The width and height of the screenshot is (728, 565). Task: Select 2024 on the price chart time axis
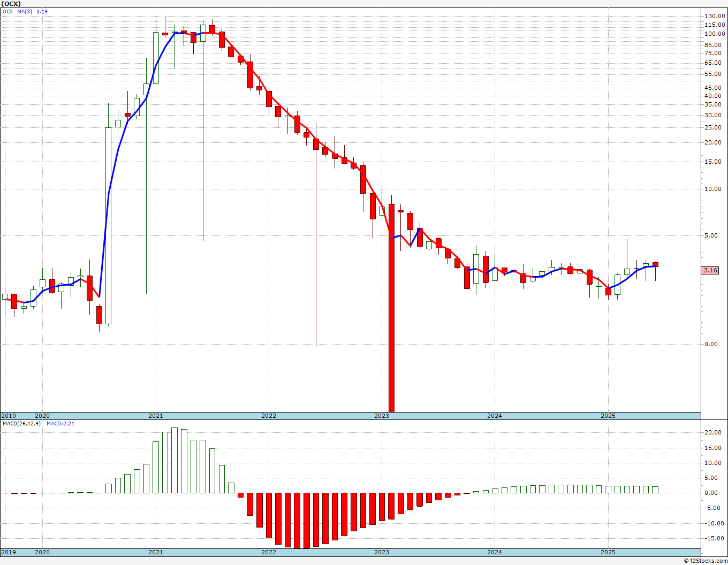tap(495, 416)
